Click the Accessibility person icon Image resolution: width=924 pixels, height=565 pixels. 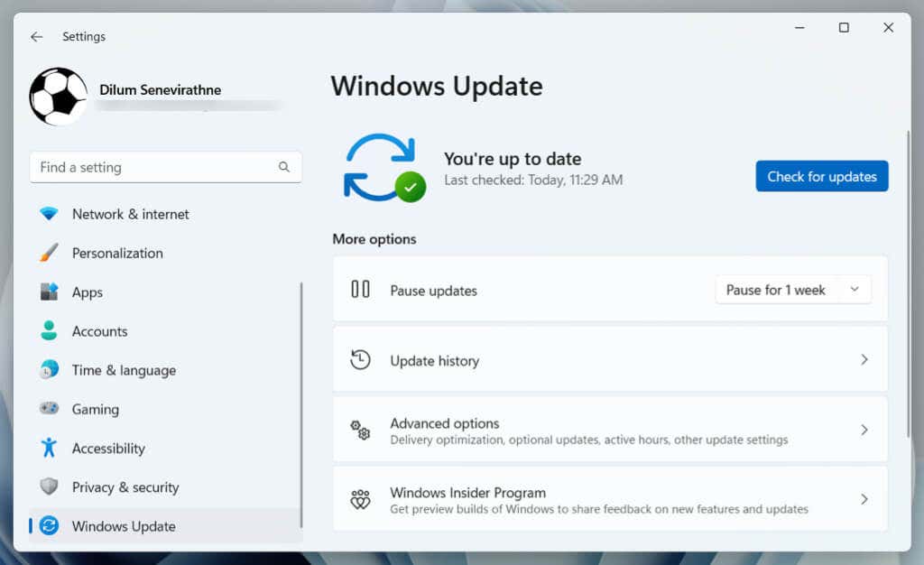coord(49,448)
